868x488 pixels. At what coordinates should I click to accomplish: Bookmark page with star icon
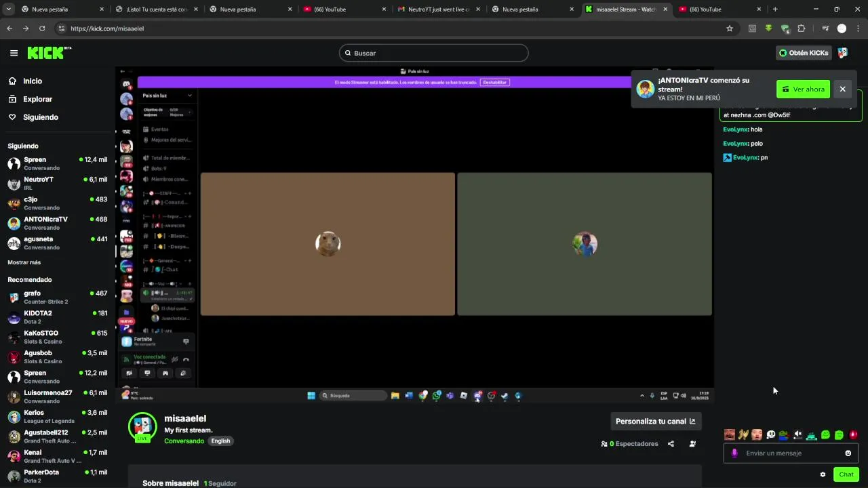(x=730, y=28)
